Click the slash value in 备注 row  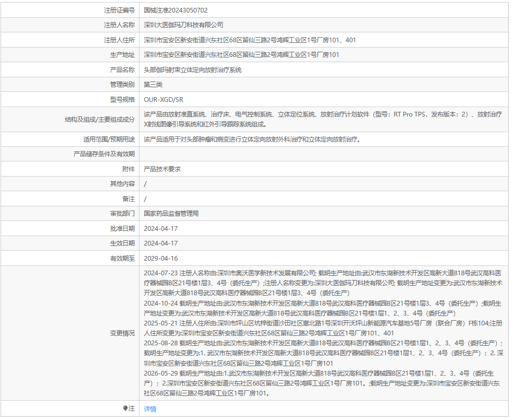(145, 199)
